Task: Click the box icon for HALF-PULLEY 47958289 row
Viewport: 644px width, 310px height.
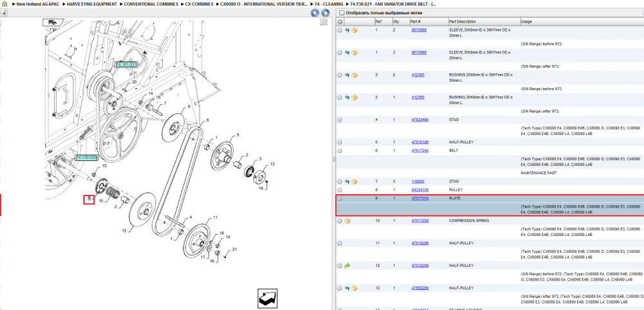Action: click(x=354, y=288)
